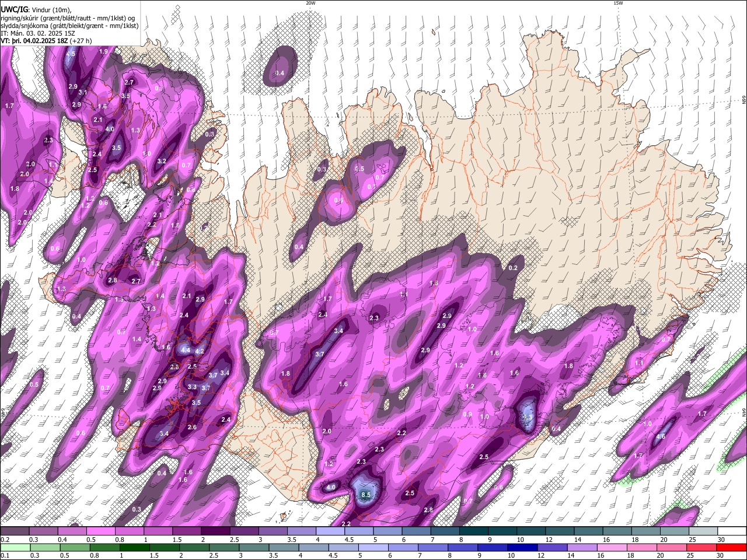Image resolution: width=747 pixels, height=560 pixels.
Task: Click the 'VT: þri. 04.02.2025 18Z (+27 h)' line
Action: pos(46,41)
